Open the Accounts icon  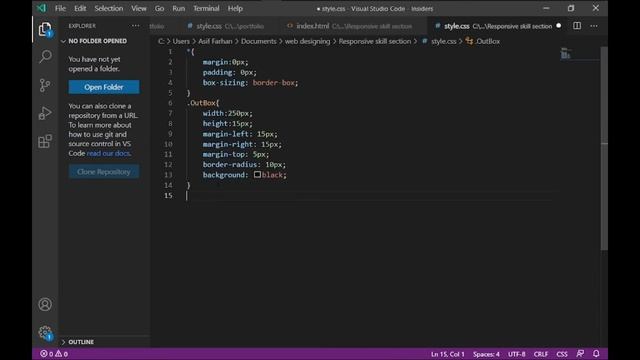click(45, 304)
